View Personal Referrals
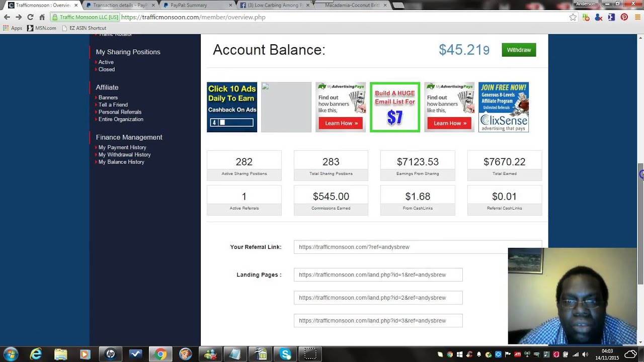The width and height of the screenshot is (644, 362). [120, 112]
